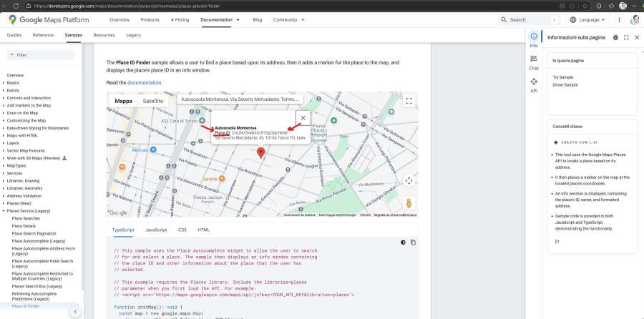This screenshot has height=319, width=644.
Task: Open the Resources tab
Action: (104, 34)
